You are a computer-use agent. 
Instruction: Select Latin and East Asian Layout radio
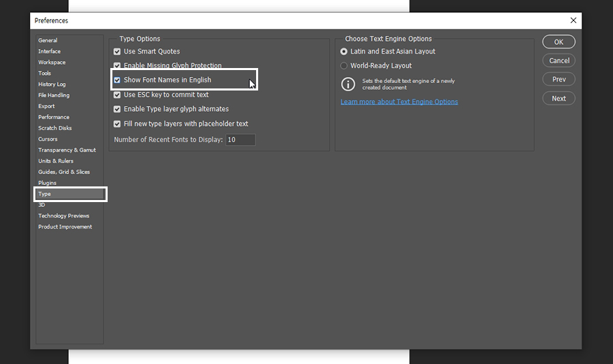[344, 52]
